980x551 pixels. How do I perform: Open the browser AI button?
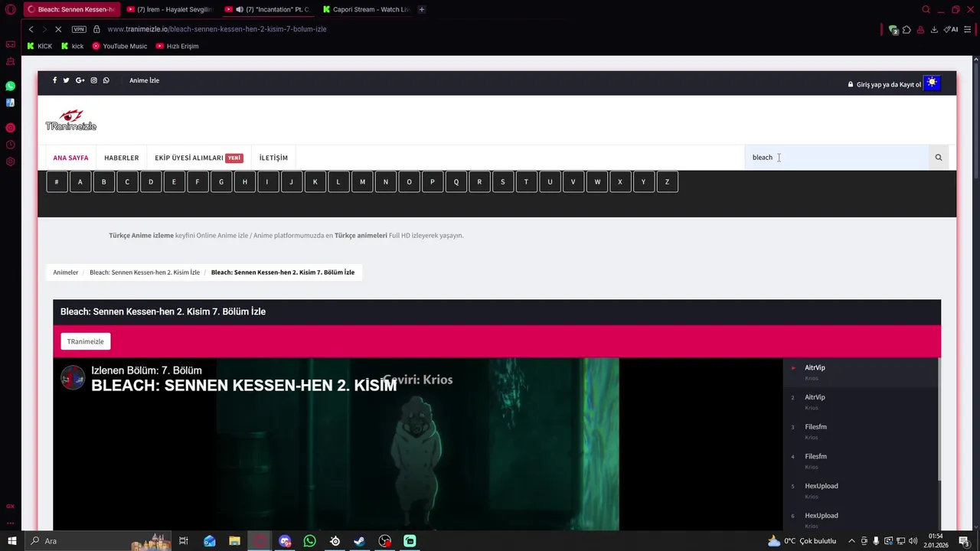(951, 29)
